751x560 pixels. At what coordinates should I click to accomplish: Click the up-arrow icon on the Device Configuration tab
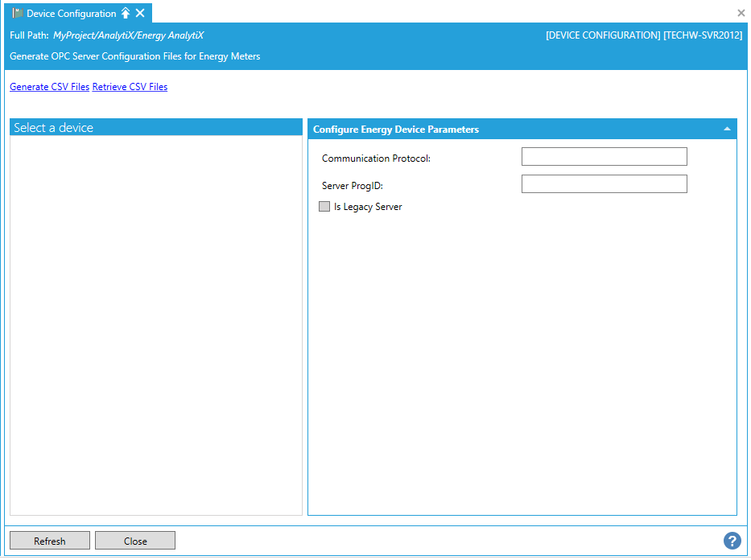(126, 14)
